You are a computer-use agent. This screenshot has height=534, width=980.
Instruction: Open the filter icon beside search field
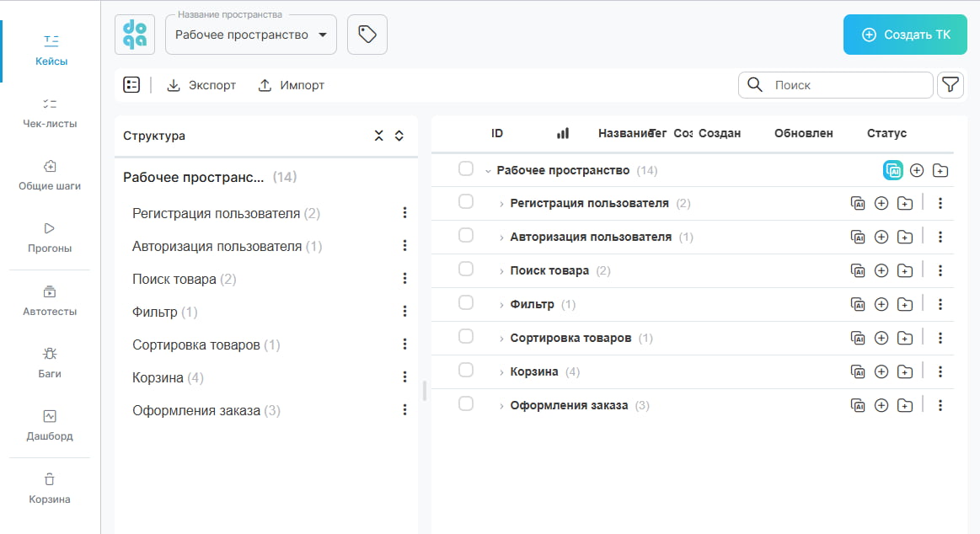[951, 84]
